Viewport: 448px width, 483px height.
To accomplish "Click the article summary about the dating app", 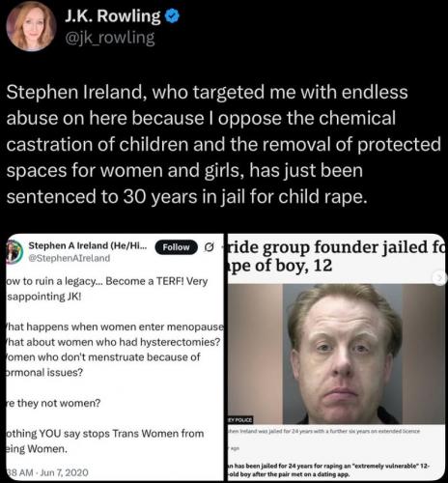I will point(328,469).
